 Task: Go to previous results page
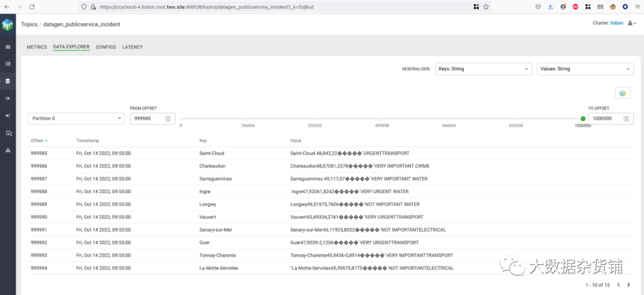[618, 284]
